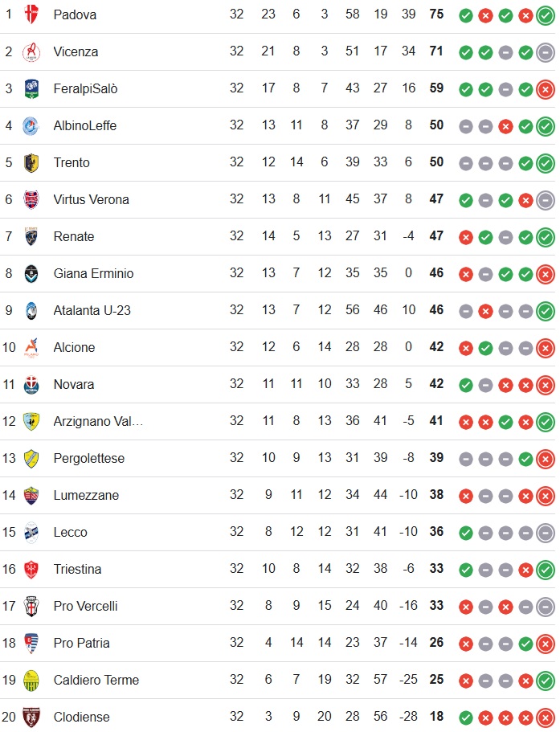
Task: Click Clodiense's first green win indicator
Action: click(x=466, y=718)
